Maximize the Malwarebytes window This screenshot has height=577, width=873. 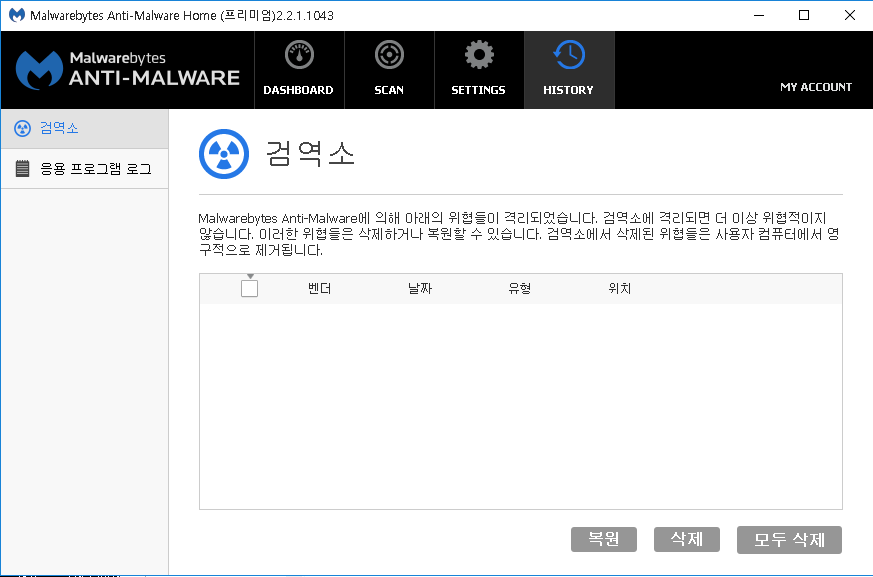point(804,15)
